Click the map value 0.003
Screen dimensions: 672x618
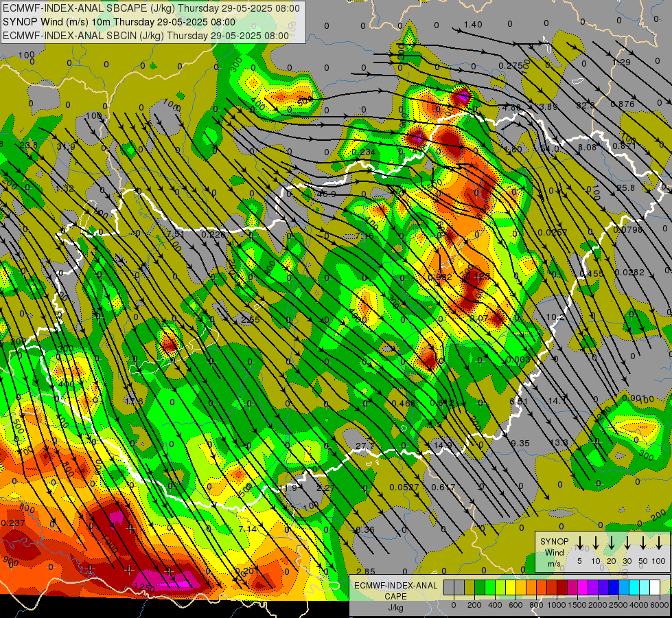pos(518,359)
